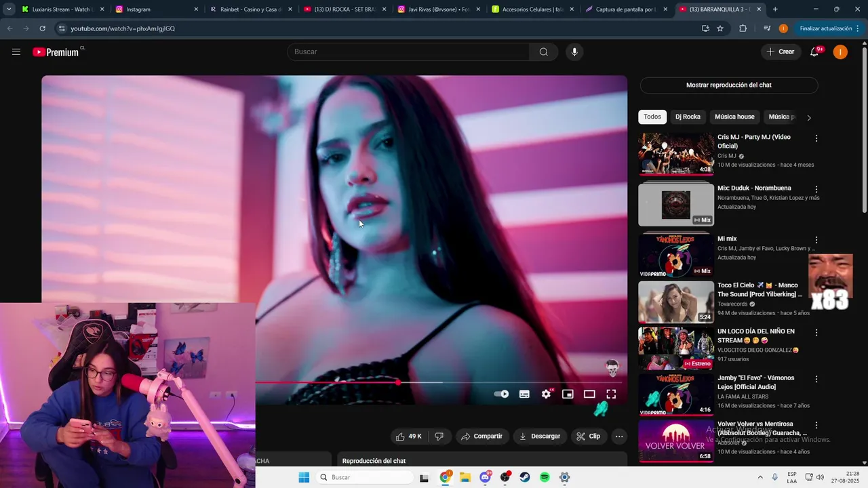Click the channel watermark on the video

(x=612, y=368)
